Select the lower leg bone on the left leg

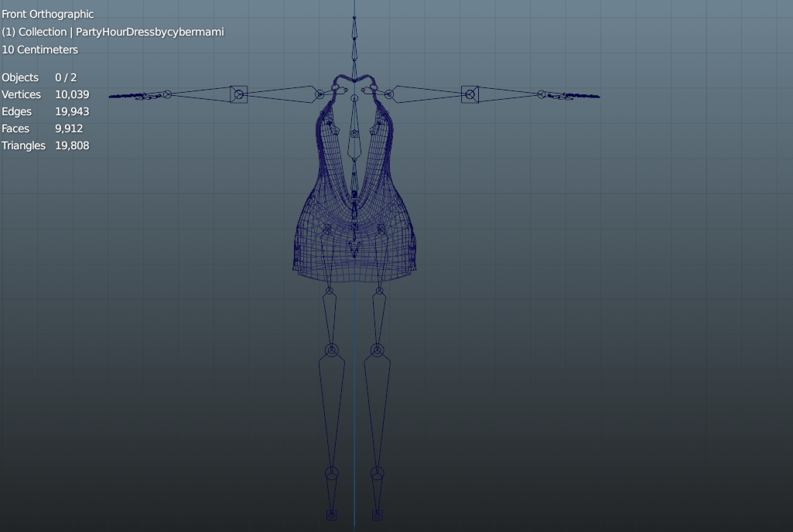[x=330, y=410]
